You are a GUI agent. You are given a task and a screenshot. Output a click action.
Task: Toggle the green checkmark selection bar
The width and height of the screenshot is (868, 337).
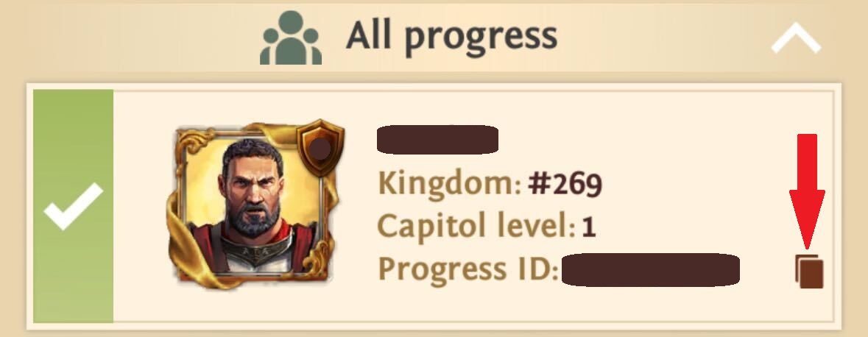[73, 206]
